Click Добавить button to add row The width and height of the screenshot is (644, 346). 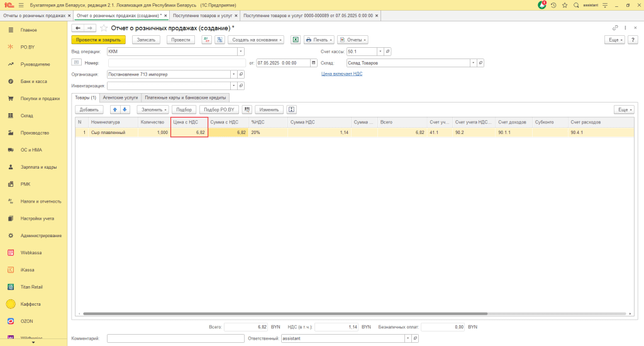(89, 109)
